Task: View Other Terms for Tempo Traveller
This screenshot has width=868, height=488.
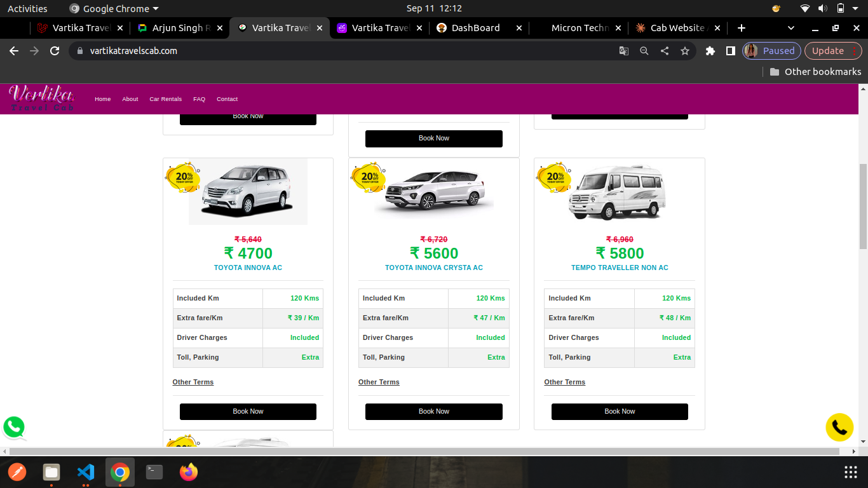Action: [564, 382]
